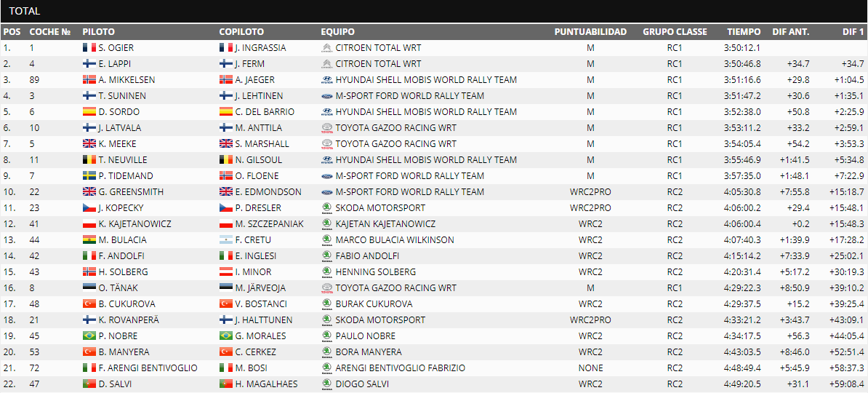Select co-driver name C. DEL BARRIO
The image size is (868, 393).
(265, 112)
